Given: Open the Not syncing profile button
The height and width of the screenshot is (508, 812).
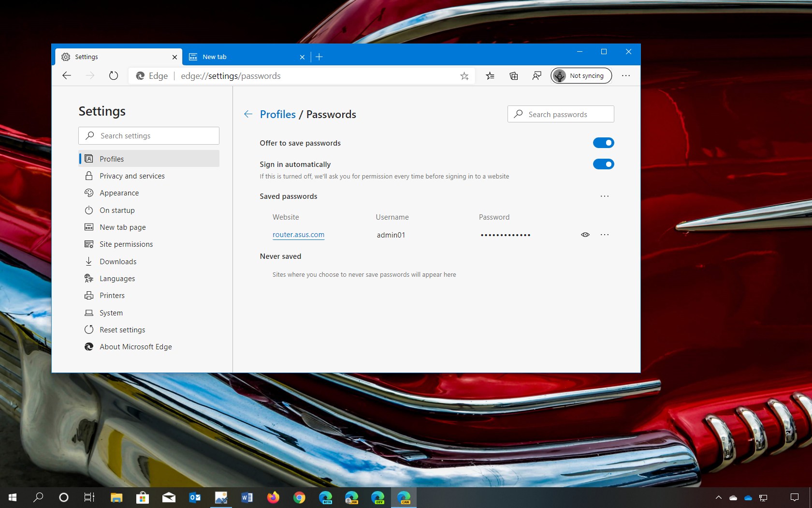Looking at the screenshot, I should click(x=581, y=75).
